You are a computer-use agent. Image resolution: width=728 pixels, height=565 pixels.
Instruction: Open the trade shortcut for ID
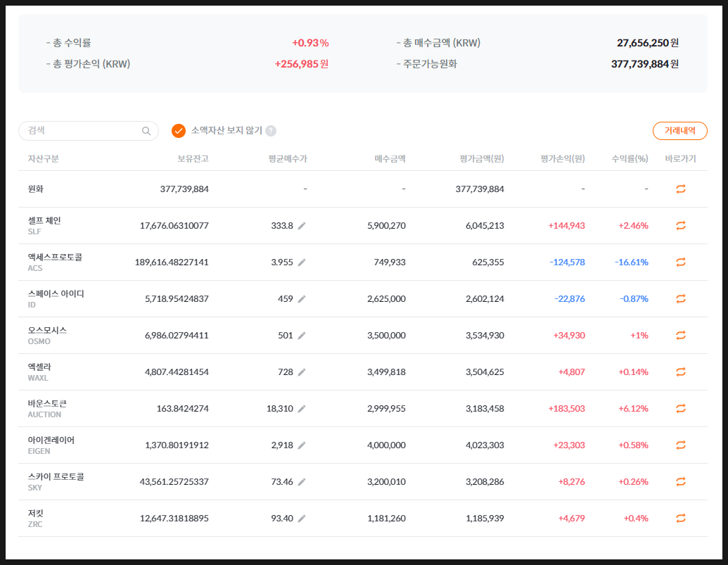tap(681, 298)
